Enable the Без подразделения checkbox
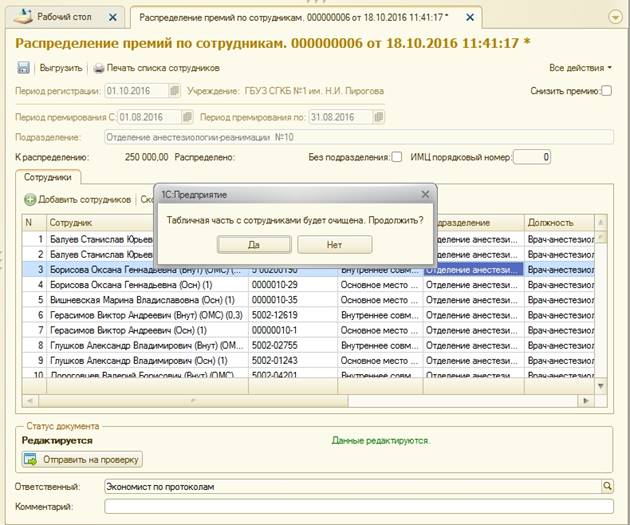 click(397, 157)
